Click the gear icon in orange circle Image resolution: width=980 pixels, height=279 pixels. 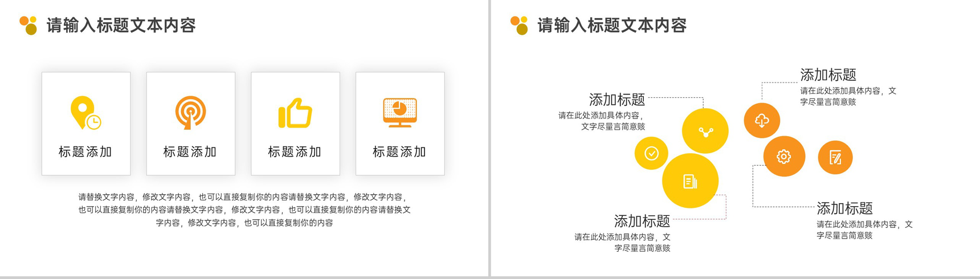(784, 156)
